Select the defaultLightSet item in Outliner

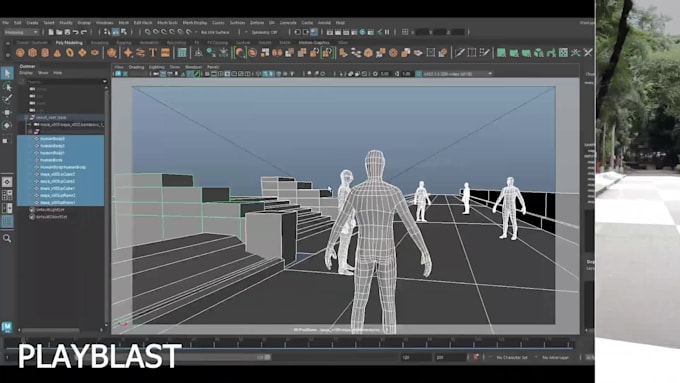(x=51, y=210)
